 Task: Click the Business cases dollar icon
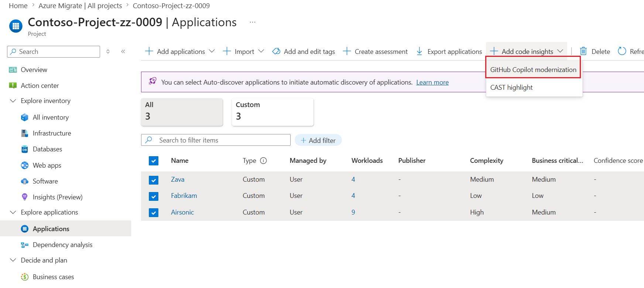(x=25, y=277)
